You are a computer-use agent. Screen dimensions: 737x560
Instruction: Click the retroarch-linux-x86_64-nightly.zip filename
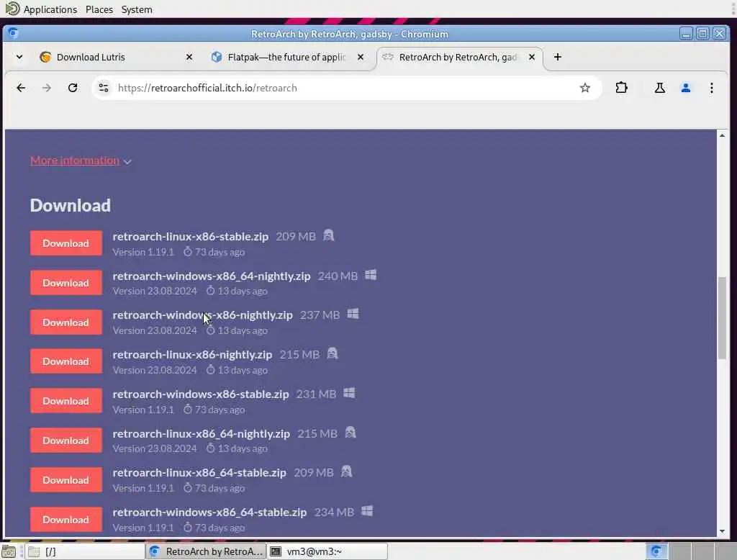point(202,433)
